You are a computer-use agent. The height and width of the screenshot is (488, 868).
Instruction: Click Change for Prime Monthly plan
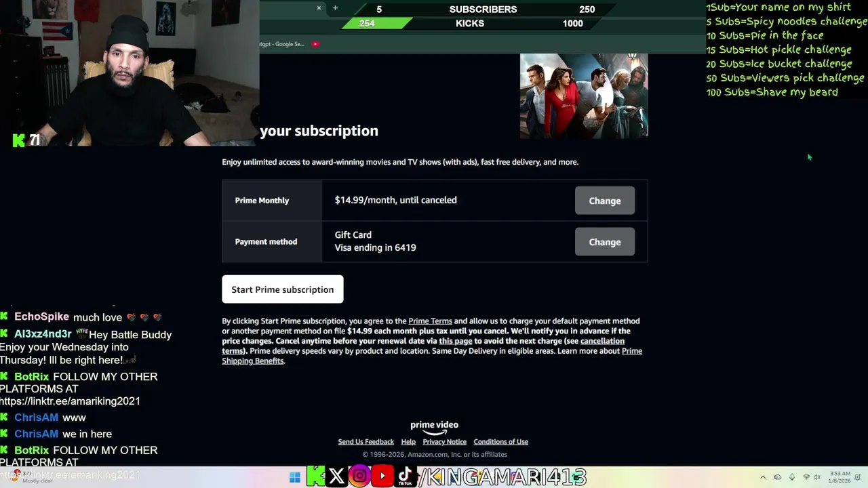click(x=604, y=201)
